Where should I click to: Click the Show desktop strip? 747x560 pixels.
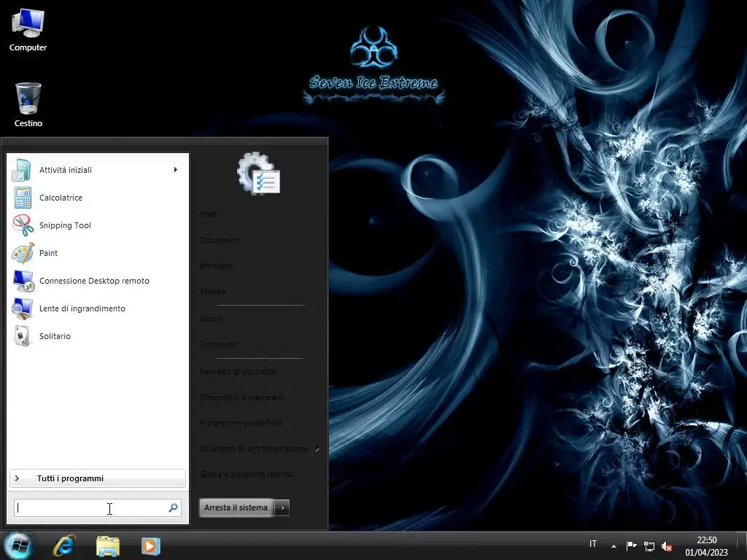(743, 546)
